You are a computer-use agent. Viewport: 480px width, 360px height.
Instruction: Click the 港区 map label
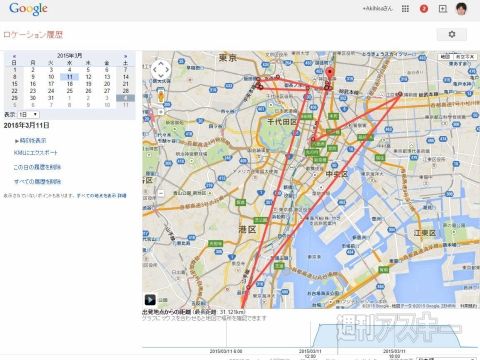247,229
